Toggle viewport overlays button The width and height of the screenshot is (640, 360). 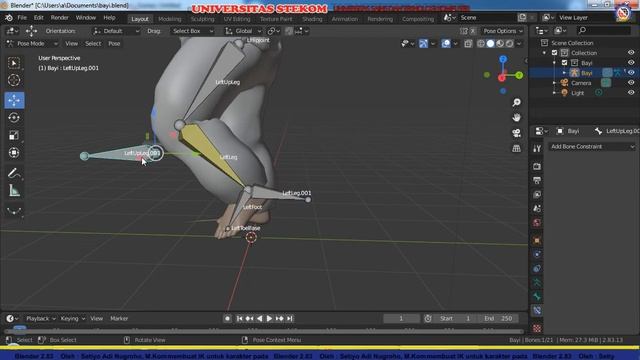click(x=446, y=43)
